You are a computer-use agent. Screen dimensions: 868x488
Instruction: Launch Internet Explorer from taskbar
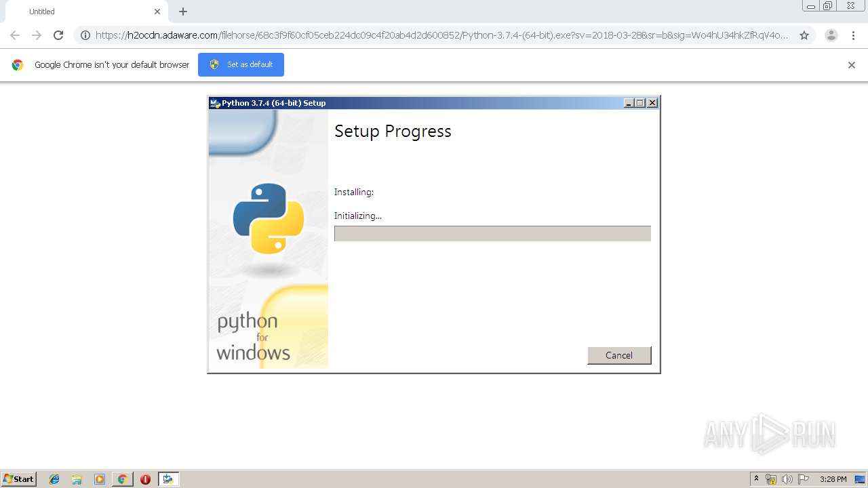(54, 479)
